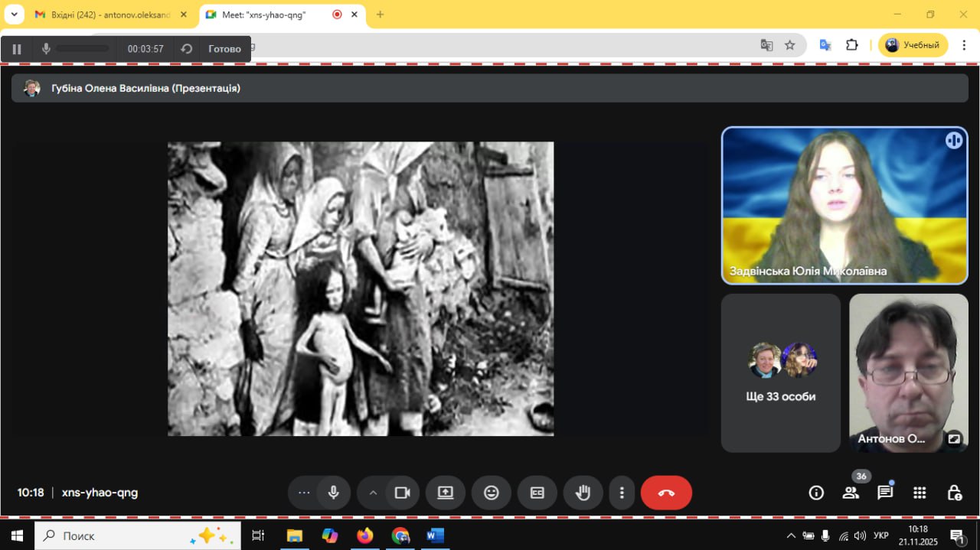Click the Ще 33 особи participants tile
The height and width of the screenshot is (550, 980).
coord(780,373)
